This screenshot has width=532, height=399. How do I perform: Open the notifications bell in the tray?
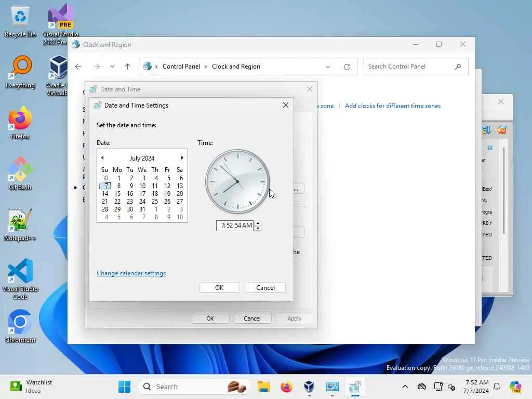(x=497, y=387)
